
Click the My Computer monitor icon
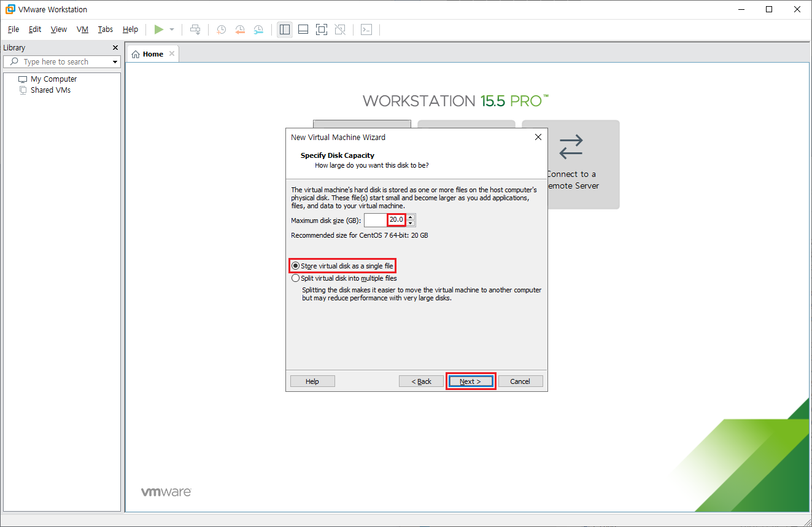pos(23,79)
